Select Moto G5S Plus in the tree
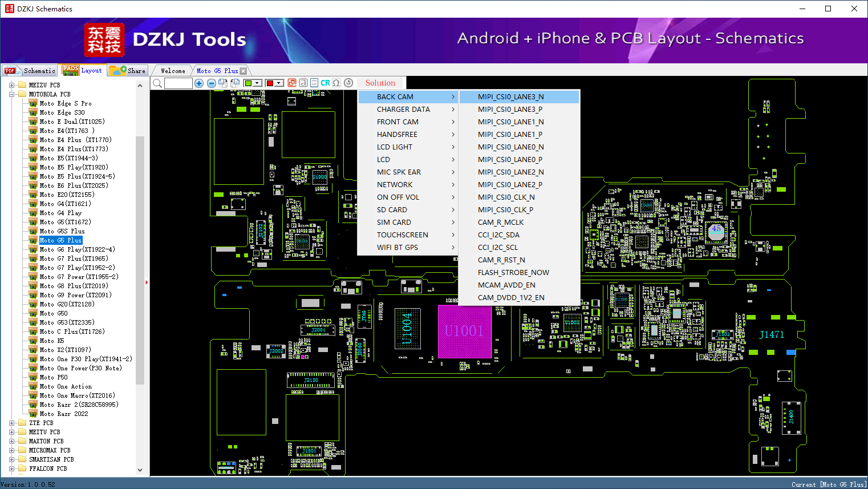The image size is (868, 489). pos(62,231)
